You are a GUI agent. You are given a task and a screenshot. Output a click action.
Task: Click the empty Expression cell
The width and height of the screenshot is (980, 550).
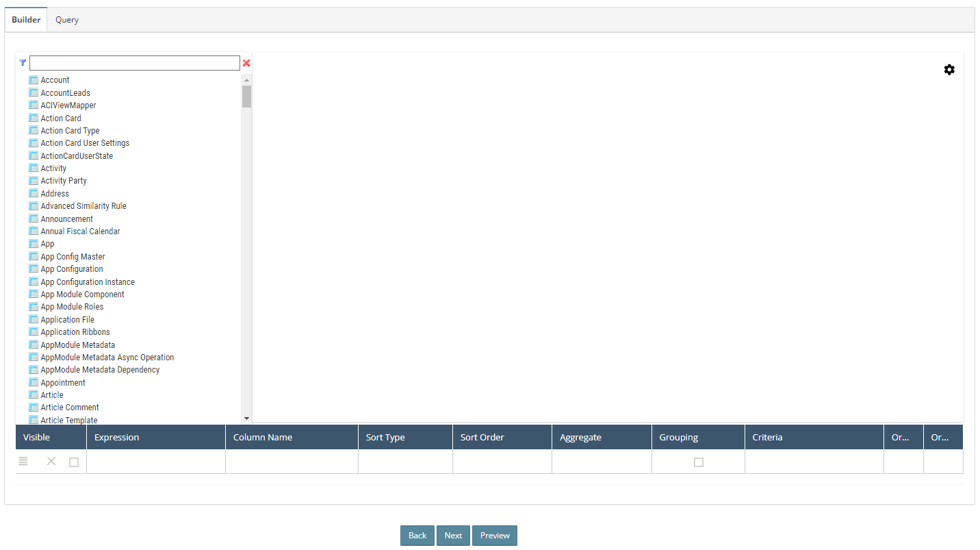[156, 462]
